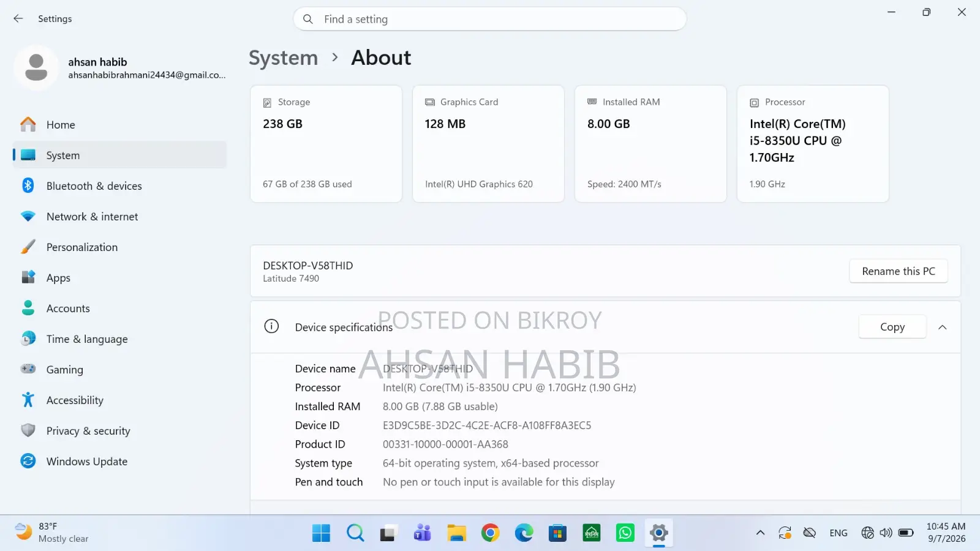Launch Microsoft Edge from taskbar
Image resolution: width=980 pixels, height=551 pixels.
tap(524, 533)
